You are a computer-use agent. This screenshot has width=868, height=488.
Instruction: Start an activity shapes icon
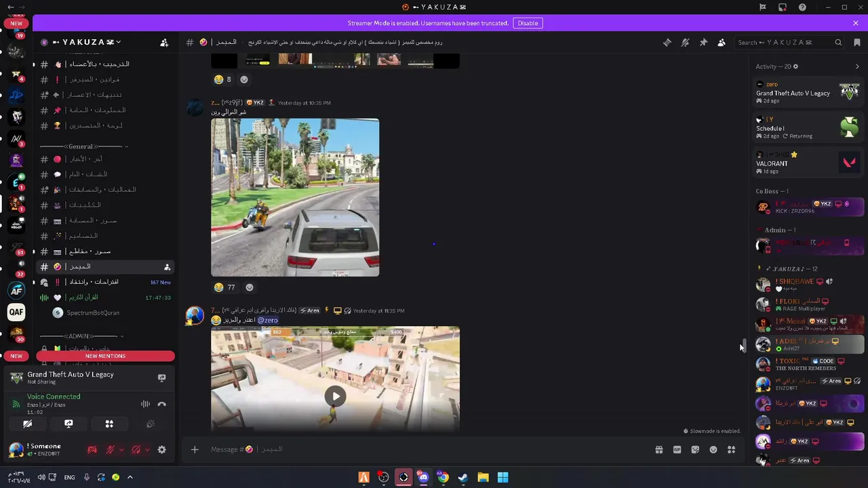(x=109, y=424)
